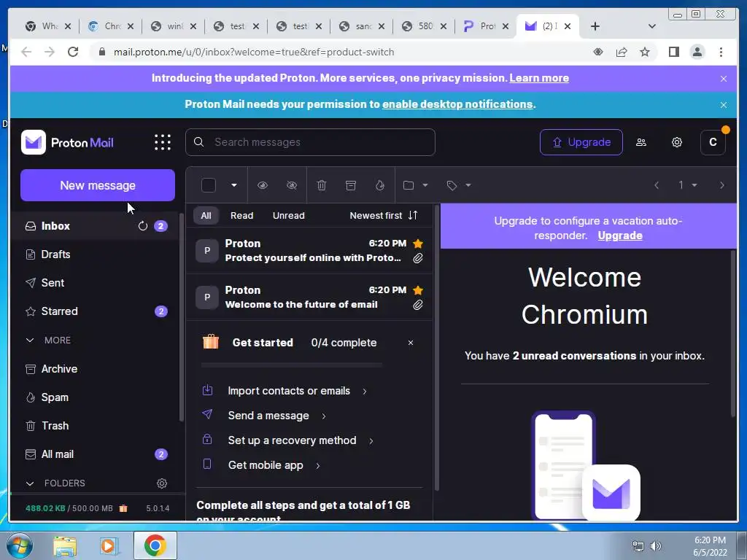Open the Inbox folder
The height and width of the screenshot is (560, 747).
tap(97, 226)
